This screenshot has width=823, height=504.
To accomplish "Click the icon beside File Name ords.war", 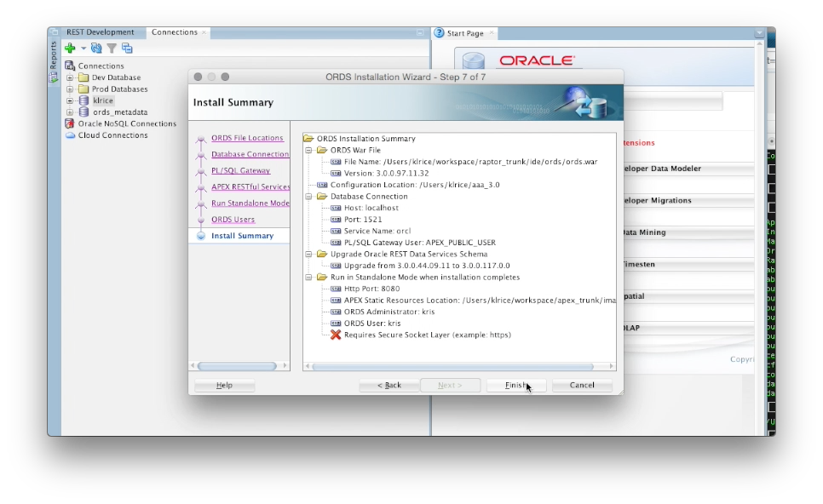I will (336, 162).
